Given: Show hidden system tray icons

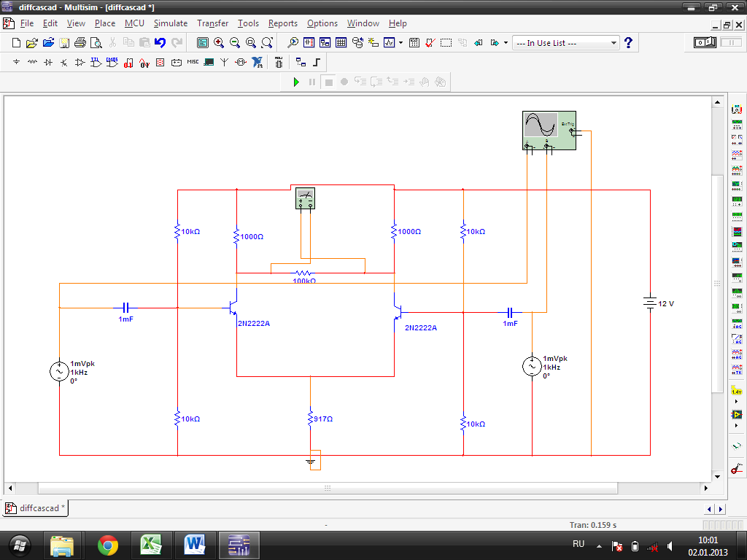Looking at the screenshot, I should click(600, 546).
